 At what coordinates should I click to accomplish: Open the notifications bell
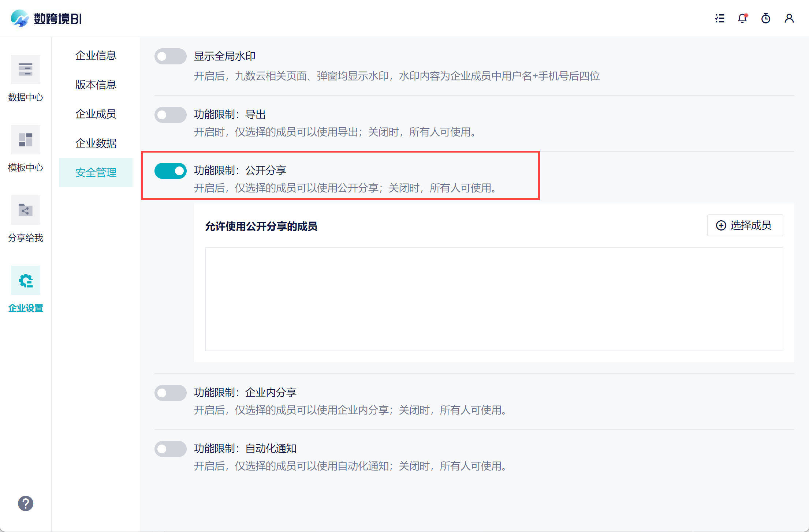(x=742, y=18)
